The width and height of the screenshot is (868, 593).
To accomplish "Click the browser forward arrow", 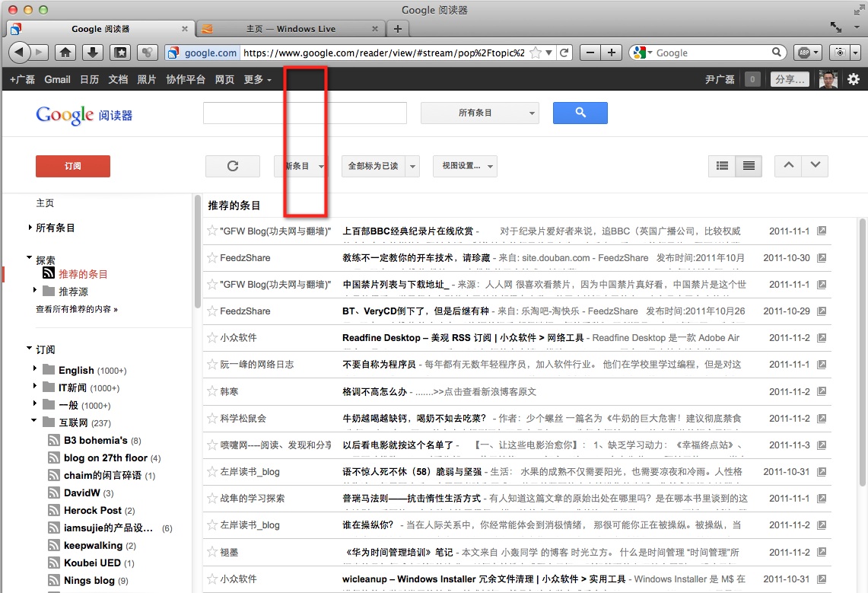I will (39, 53).
